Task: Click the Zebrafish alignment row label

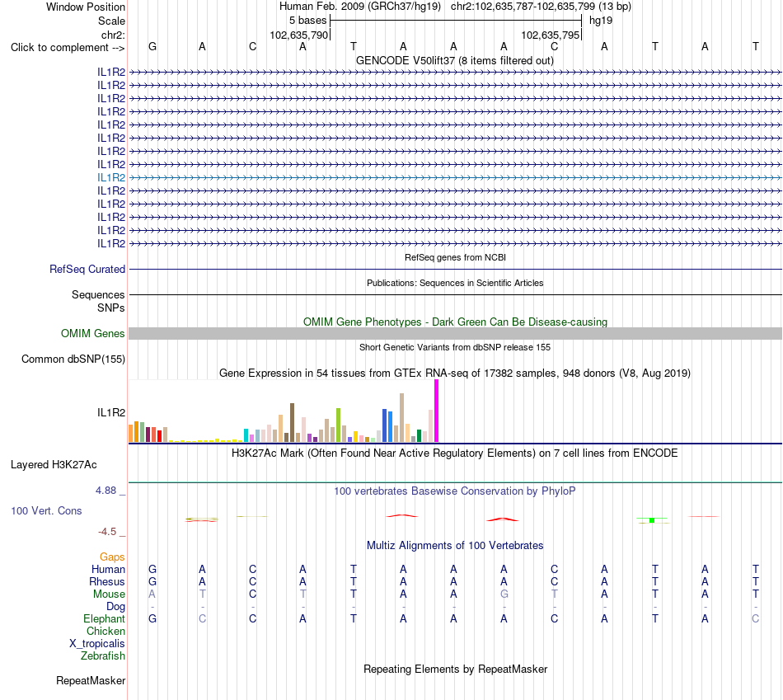Action: click(103, 655)
